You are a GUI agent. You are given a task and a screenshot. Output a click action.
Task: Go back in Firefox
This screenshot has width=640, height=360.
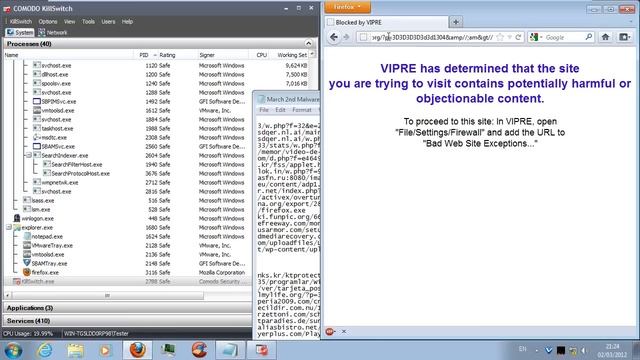point(333,37)
